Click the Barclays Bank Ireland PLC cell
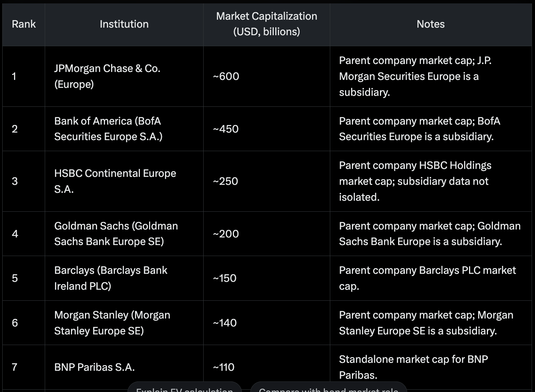 pos(124,278)
